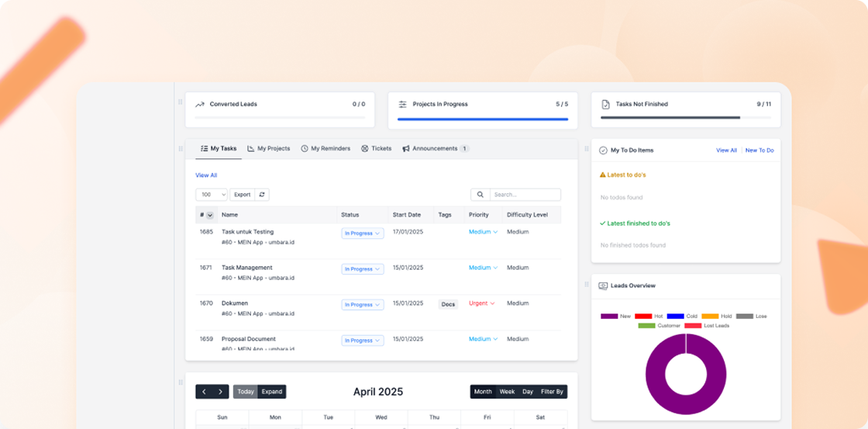Go to previous month with left arrow

pos(204,392)
